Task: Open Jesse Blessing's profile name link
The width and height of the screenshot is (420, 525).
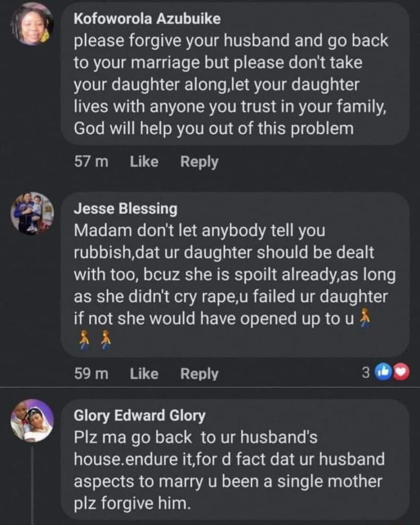Action: [x=126, y=209]
